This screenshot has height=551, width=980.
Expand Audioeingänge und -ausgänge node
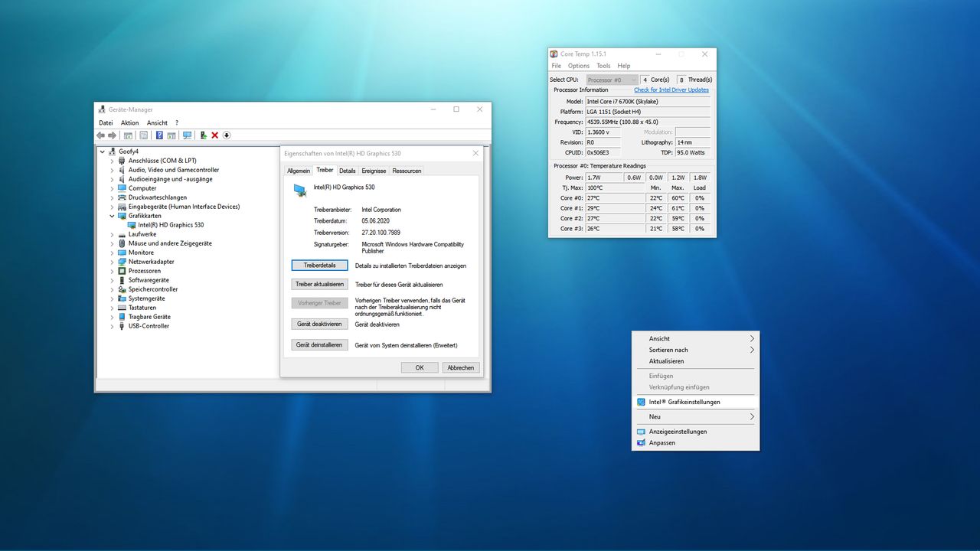(x=113, y=179)
